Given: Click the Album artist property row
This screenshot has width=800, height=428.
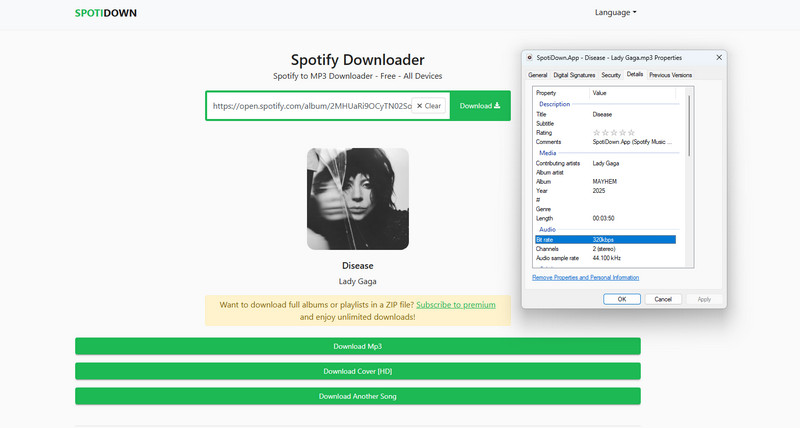Looking at the screenshot, I should pos(606,172).
